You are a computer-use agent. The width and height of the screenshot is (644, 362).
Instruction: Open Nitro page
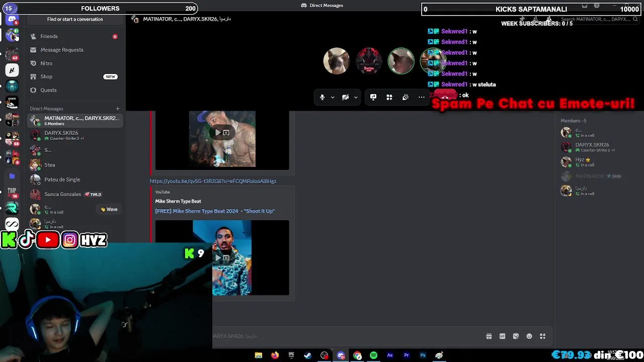75,63
